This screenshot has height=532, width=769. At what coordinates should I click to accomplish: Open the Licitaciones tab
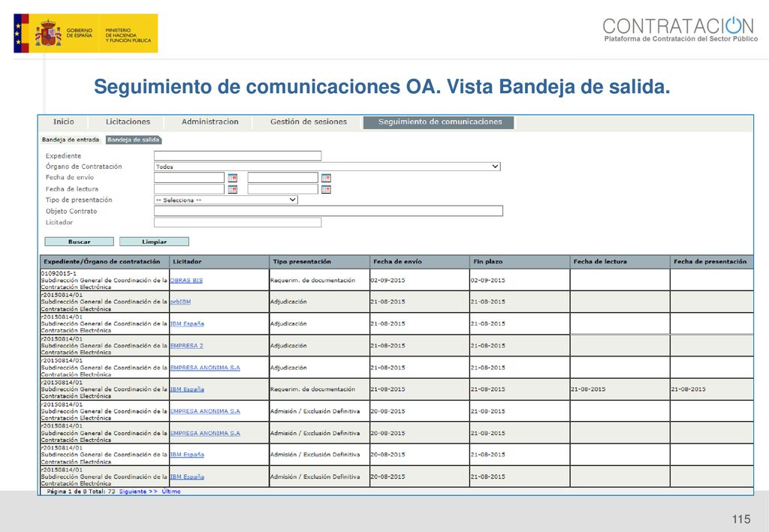[x=128, y=122]
